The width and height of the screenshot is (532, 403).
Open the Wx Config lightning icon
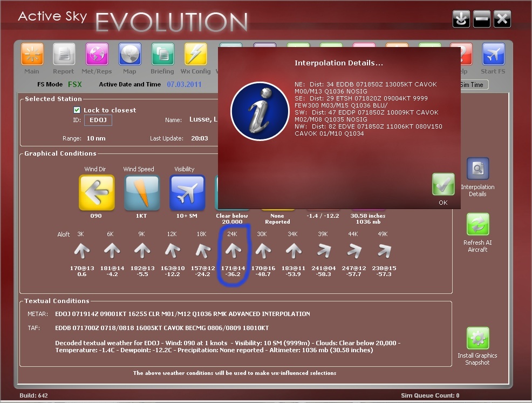pos(196,53)
